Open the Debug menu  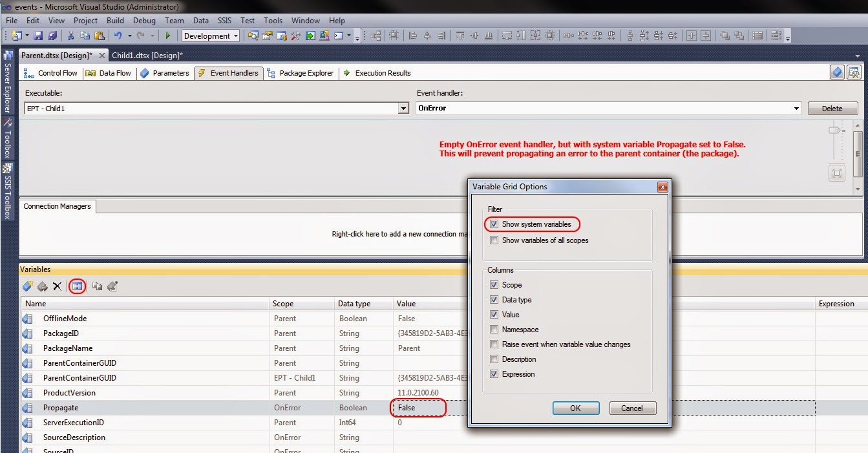point(144,21)
